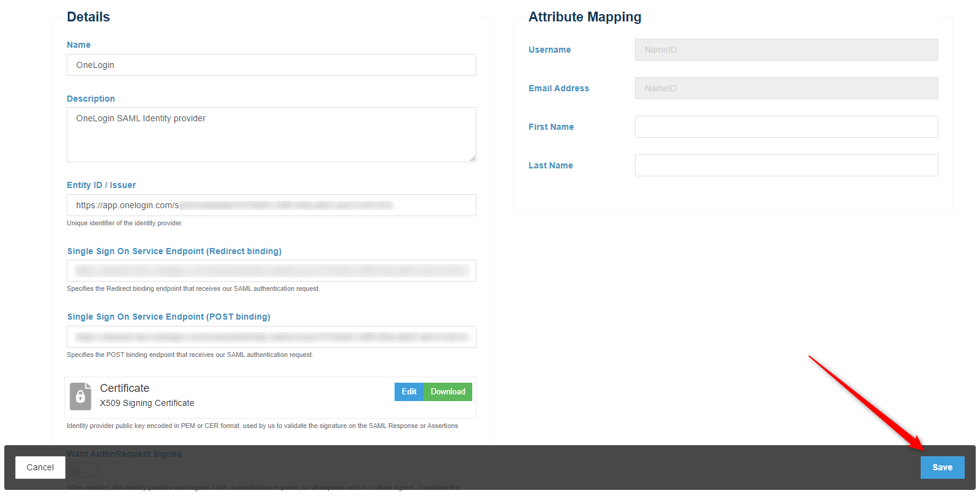Click the Certificate heading text
Image resolution: width=980 pixels, height=496 pixels.
[x=125, y=388]
